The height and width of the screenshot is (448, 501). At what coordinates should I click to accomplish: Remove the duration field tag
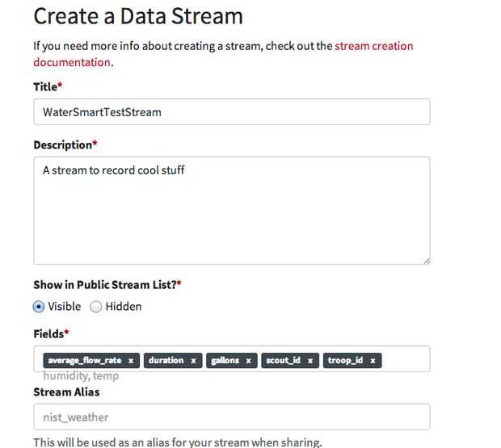point(194,360)
